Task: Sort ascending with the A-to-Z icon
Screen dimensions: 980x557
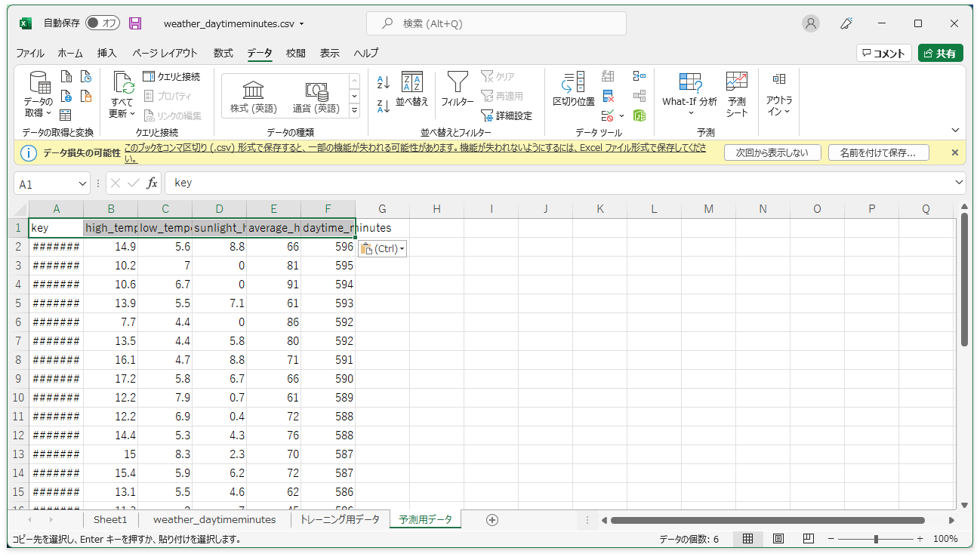Action: [x=384, y=82]
